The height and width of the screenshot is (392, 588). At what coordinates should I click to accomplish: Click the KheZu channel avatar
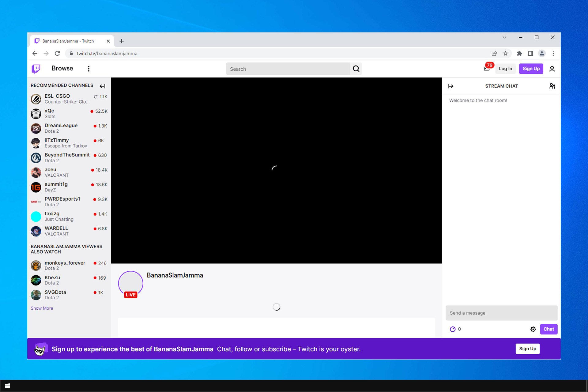36,280
